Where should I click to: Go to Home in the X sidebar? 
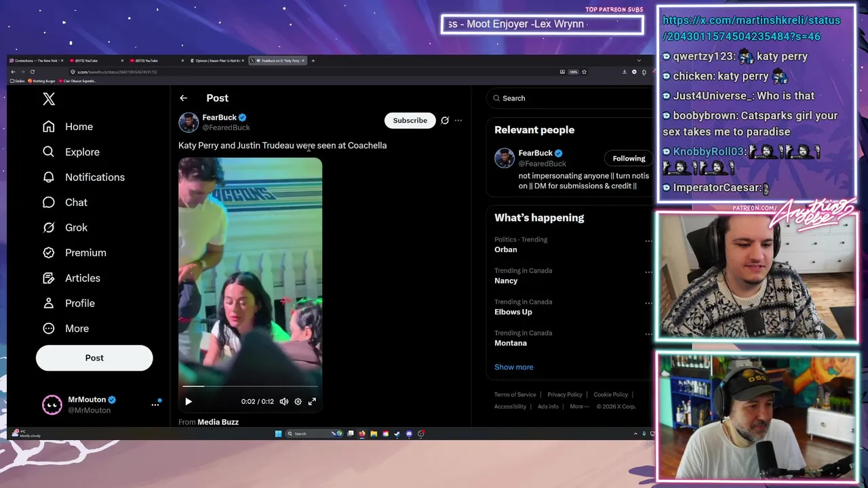(68, 127)
